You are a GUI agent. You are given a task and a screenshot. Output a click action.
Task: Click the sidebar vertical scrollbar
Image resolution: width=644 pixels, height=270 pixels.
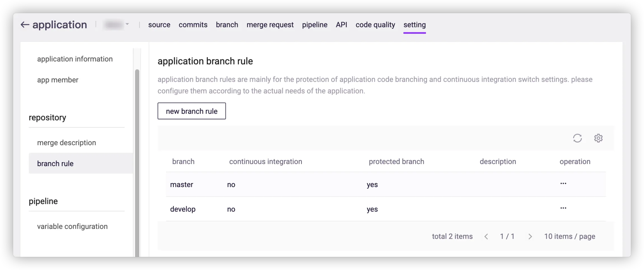[x=137, y=162]
